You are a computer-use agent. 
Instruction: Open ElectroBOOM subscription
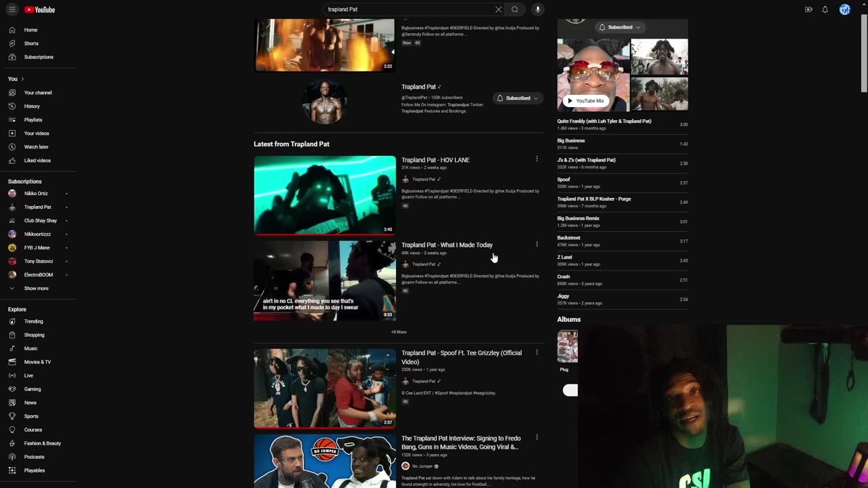[38, 274]
